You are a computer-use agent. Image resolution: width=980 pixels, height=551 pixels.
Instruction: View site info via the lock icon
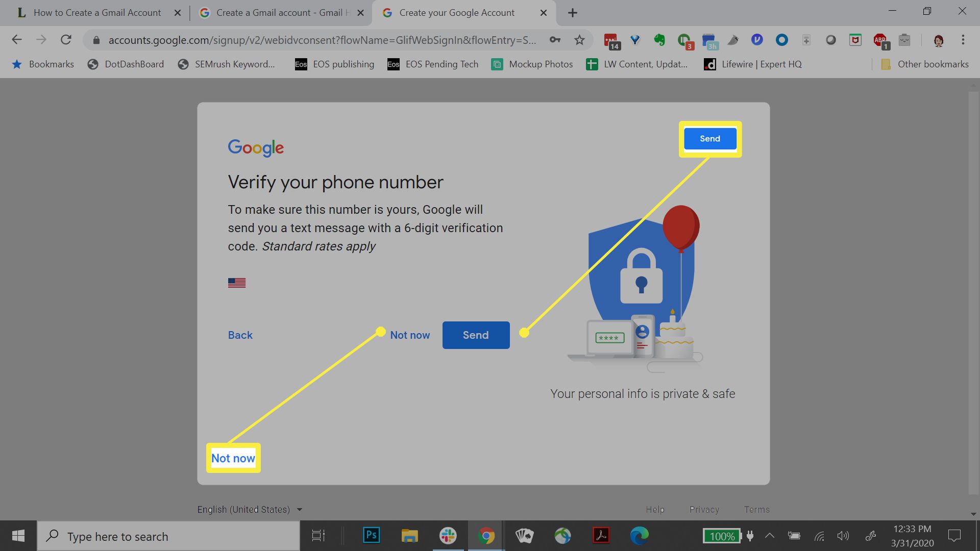coord(96,40)
